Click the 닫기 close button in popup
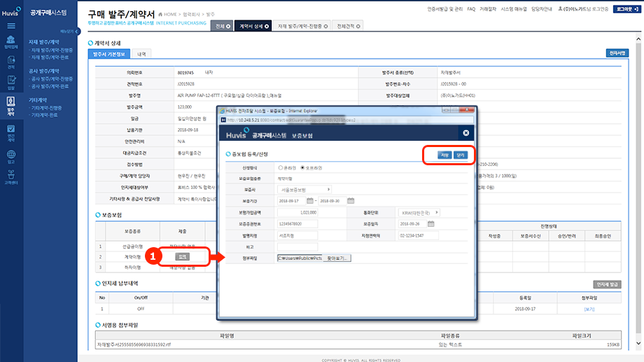This screenshot has height=362, width=644. 461,155
